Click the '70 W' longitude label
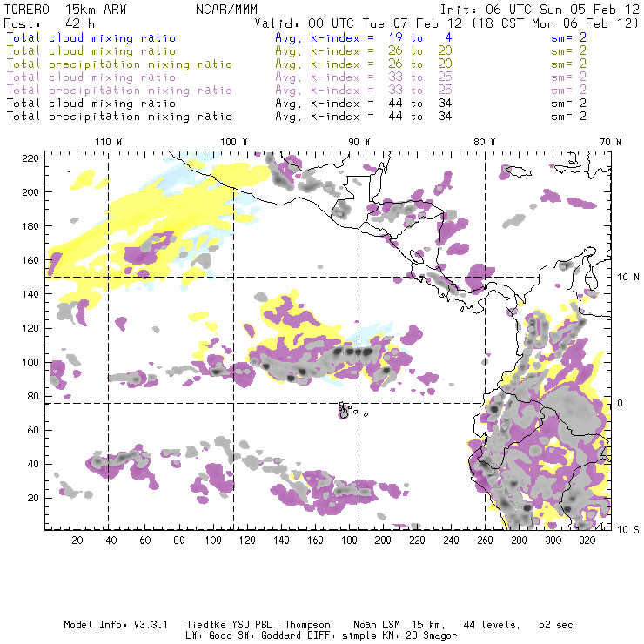 pos(610,142)
